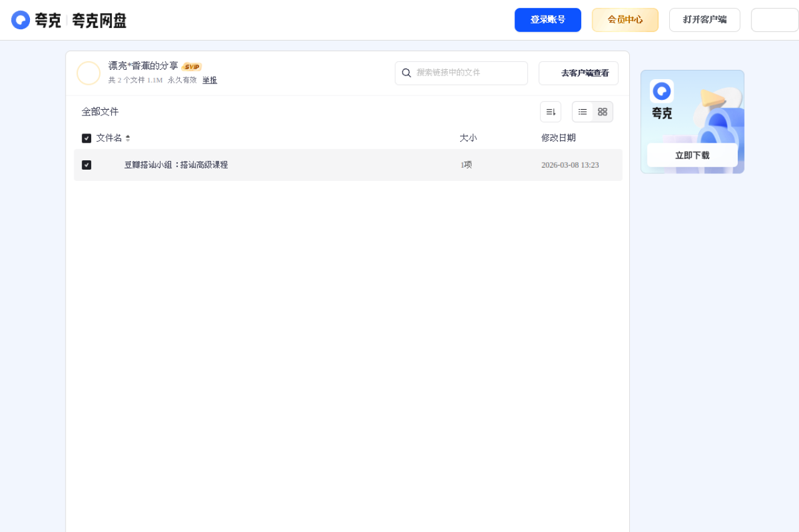Click the 登录账号 login button

click(x=547, y=19)
